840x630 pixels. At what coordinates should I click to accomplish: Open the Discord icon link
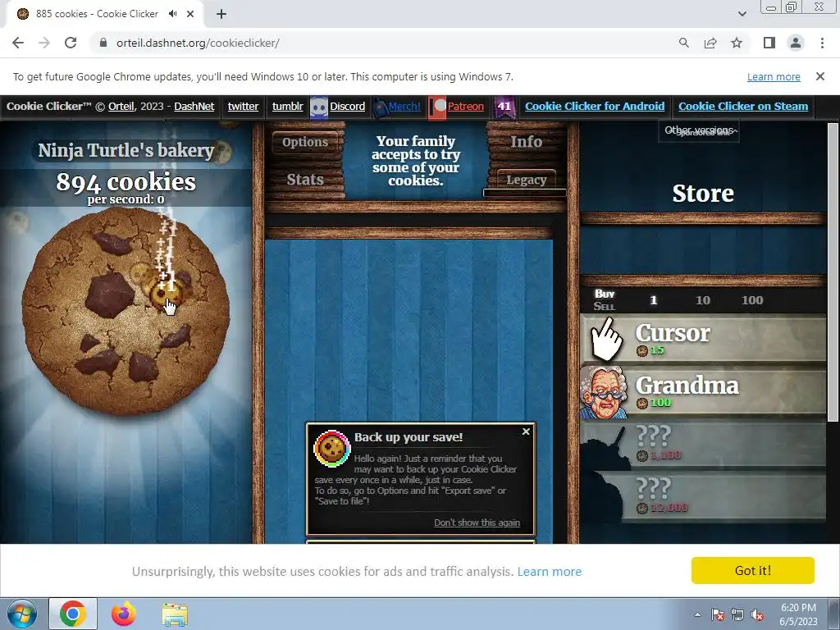coord(319,107)
